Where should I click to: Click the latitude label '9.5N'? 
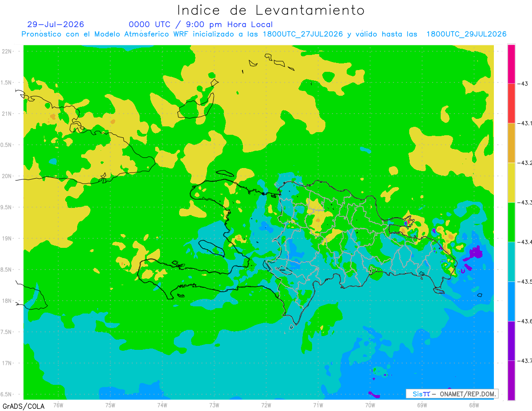point(7,207)
